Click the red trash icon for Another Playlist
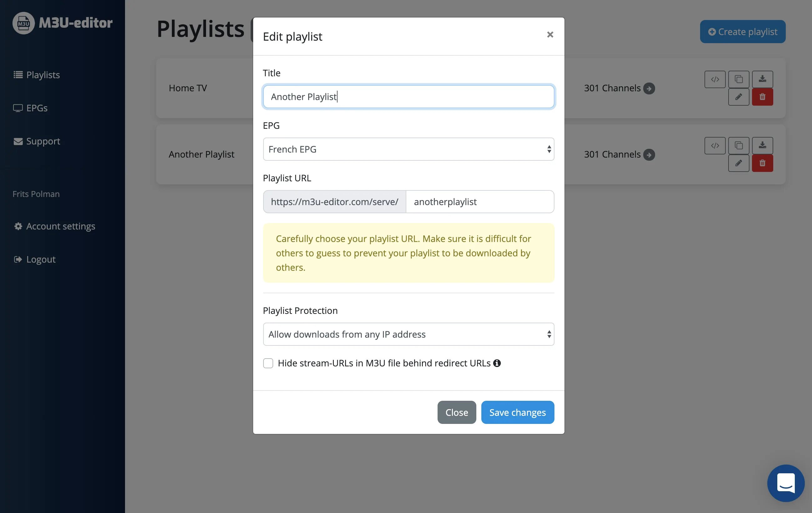This screenshot has height=513, width=812. point(762,163)
